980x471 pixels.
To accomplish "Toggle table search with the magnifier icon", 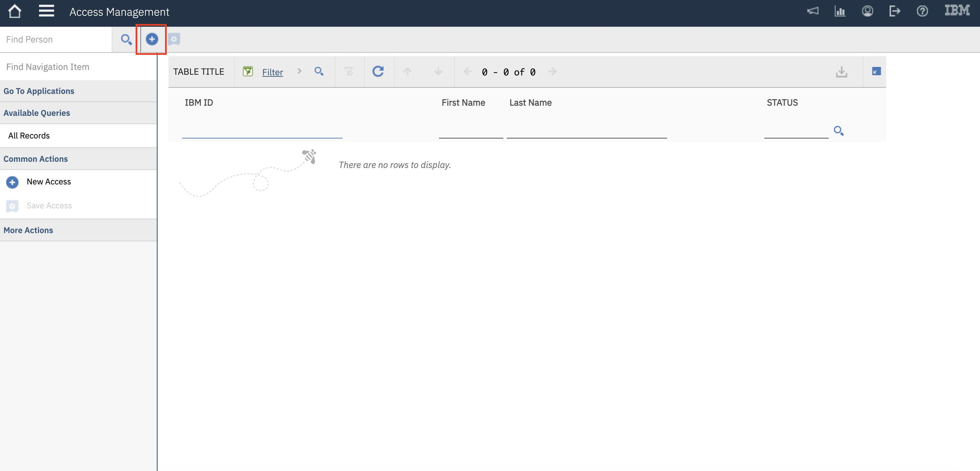I will pyautogui.click(x=319, y=71).
